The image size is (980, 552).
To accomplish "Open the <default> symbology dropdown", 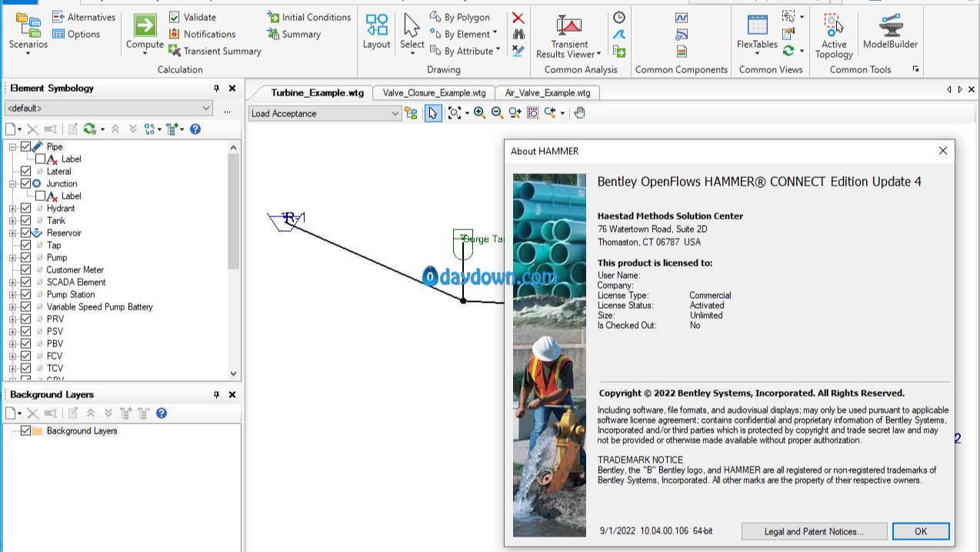I will pos(108,109).
